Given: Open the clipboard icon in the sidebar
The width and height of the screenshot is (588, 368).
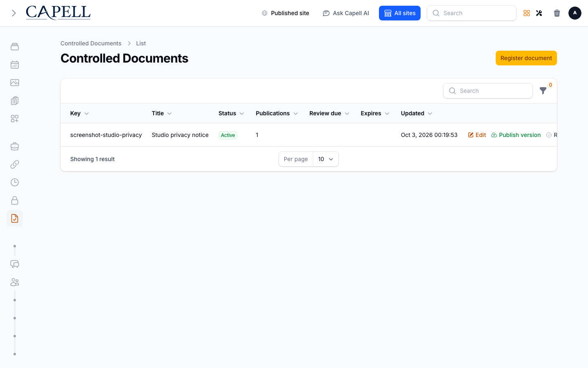Looking at the screenshot, I should point(15,101).
